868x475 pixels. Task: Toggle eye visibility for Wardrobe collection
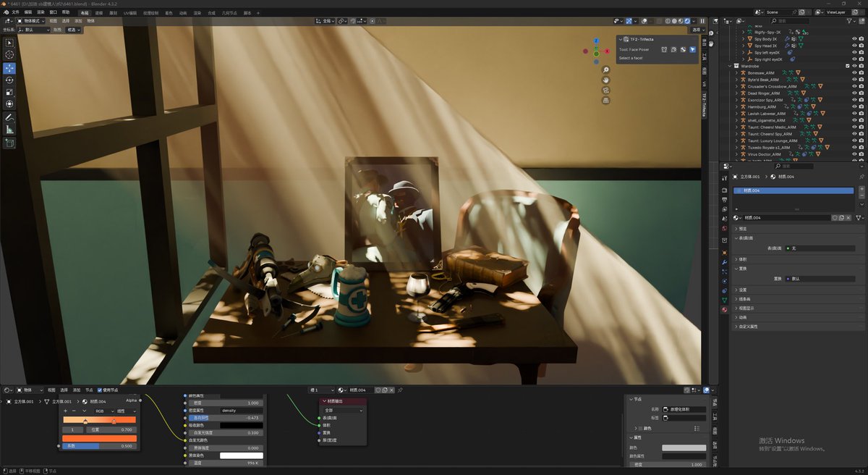(x=854, y=66)
